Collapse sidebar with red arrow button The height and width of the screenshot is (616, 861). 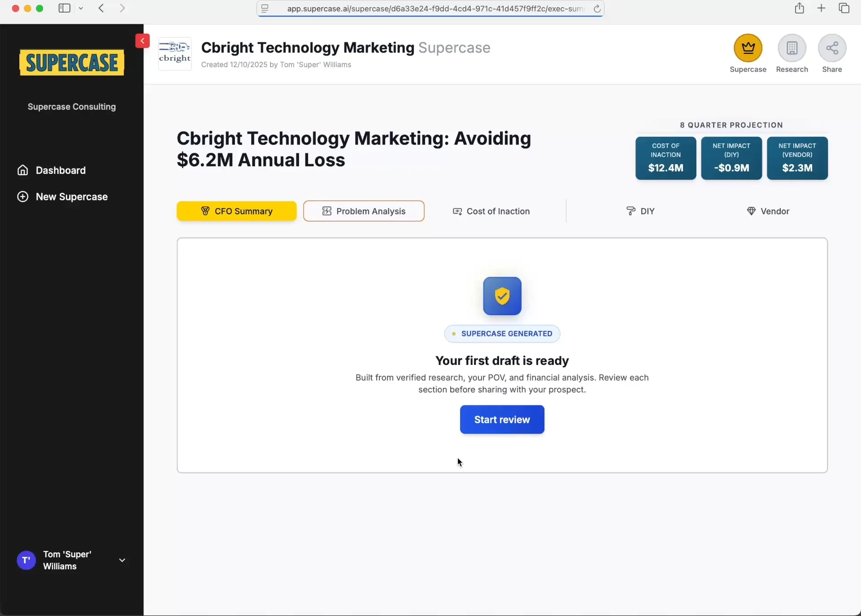142,41
